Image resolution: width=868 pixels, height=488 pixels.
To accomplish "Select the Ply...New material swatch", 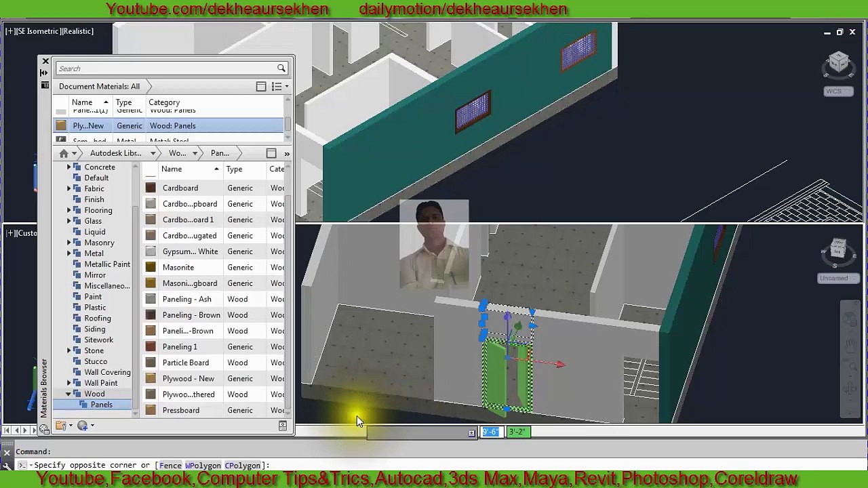I will (61, 125).
